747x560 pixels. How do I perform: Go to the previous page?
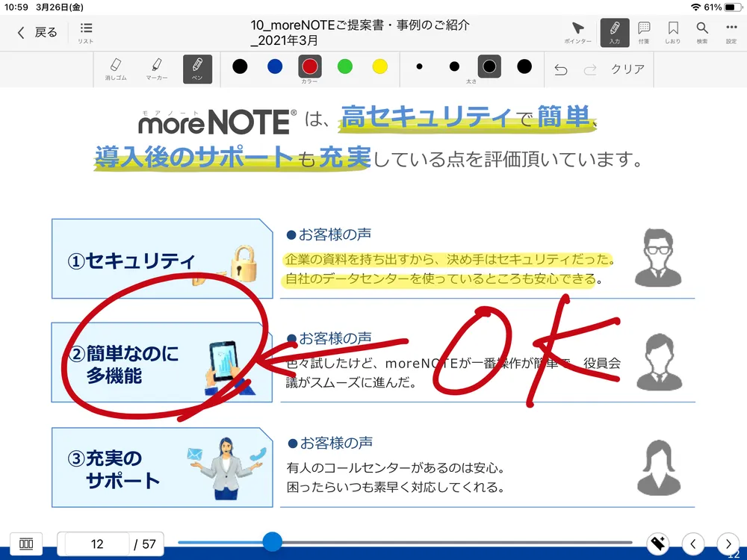693,544
